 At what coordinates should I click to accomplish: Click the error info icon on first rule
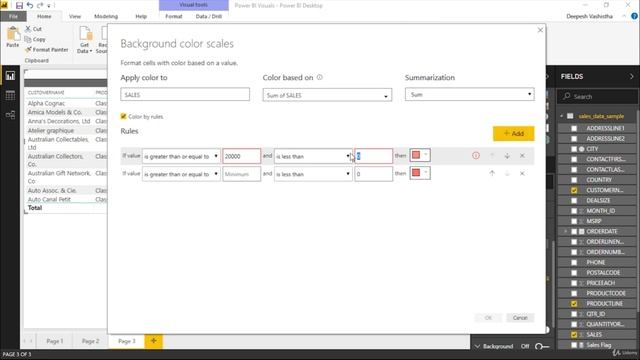point(476,156)
